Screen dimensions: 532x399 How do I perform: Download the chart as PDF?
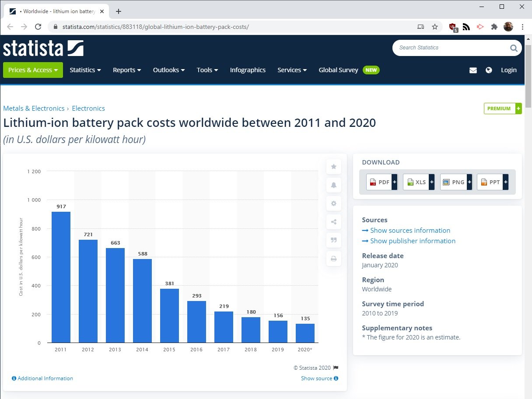(381, 182)
